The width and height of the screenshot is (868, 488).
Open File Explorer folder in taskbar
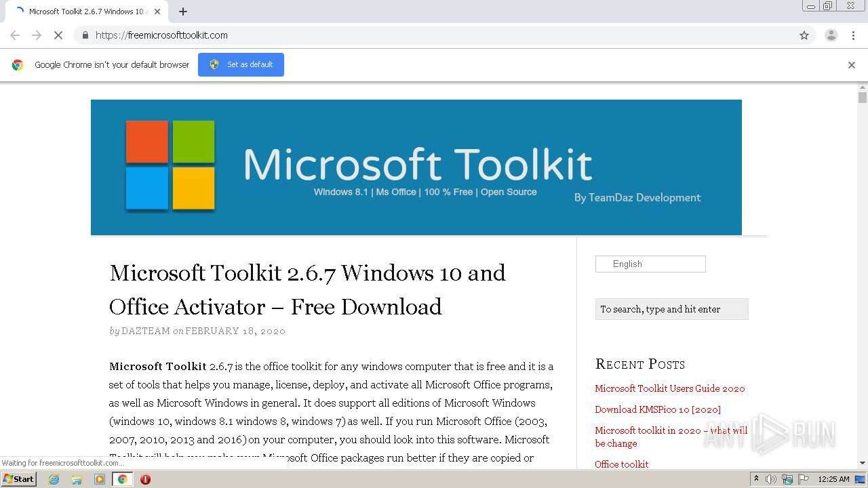tap(77, 479)
